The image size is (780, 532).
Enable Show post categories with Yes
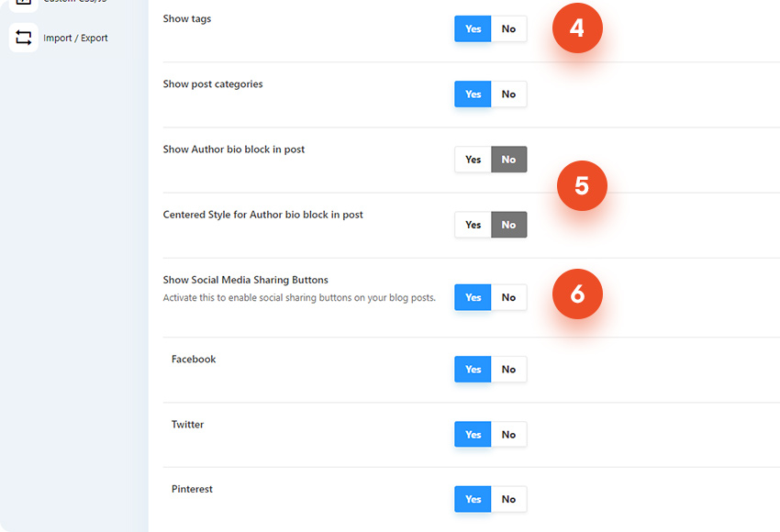pyautogui.click(x=473, y=94)
